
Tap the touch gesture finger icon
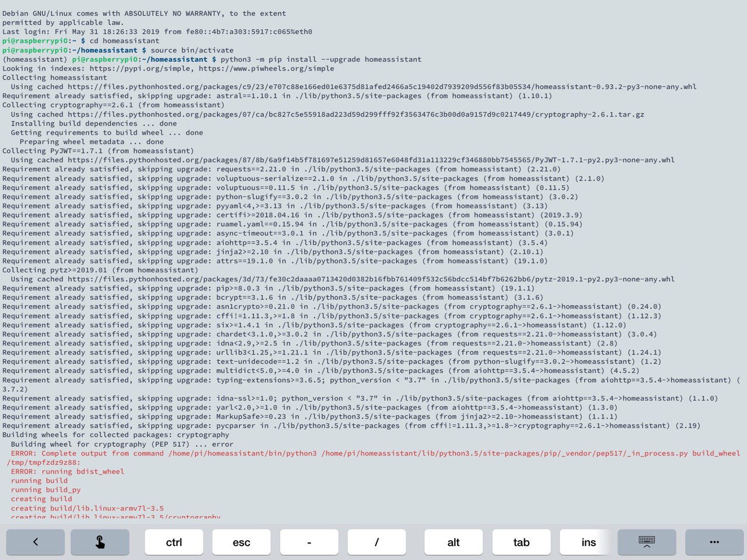pos(100,542)
